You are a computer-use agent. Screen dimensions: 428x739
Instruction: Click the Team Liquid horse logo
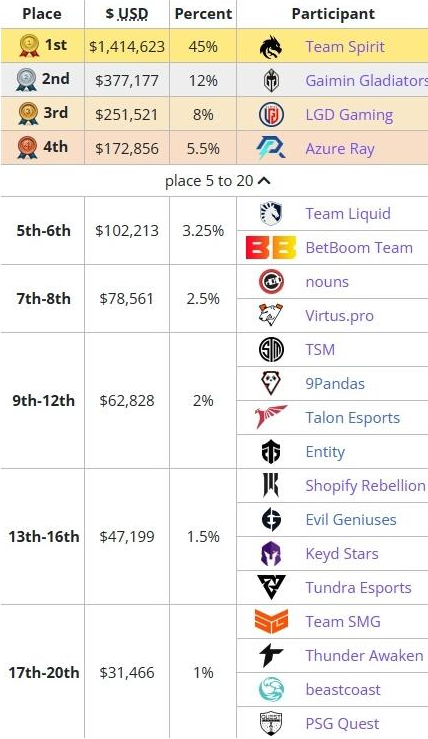[271, 213]
